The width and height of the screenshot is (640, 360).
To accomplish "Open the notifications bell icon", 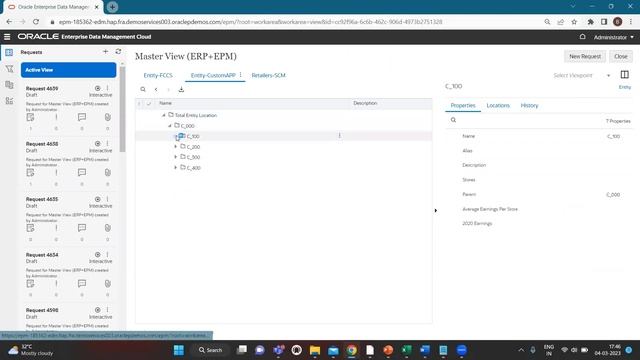I will (582, 37).
